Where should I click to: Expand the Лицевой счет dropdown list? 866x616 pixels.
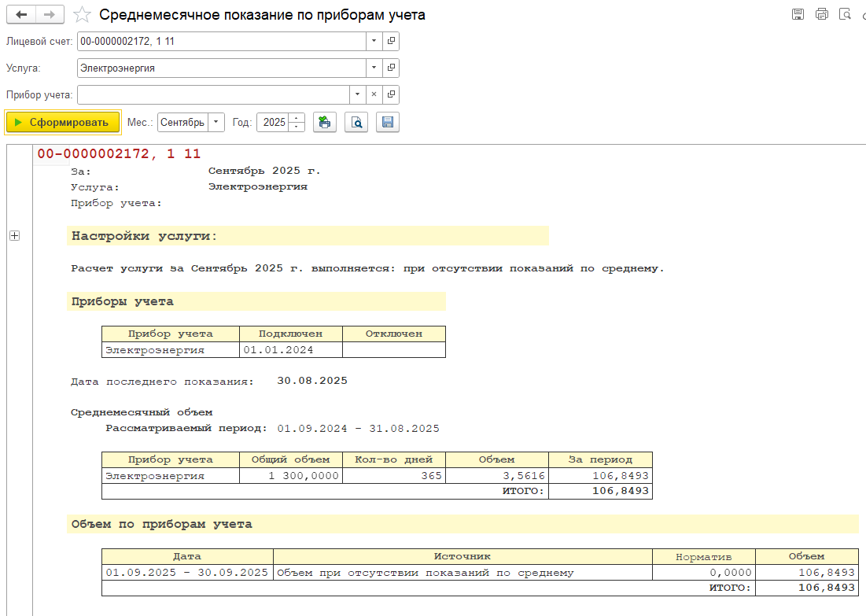click(374, 41)
